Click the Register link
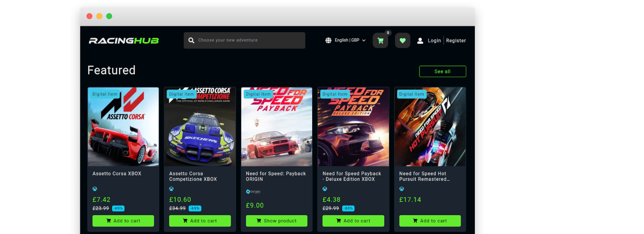The image size is (644, 234). (456, 41)
